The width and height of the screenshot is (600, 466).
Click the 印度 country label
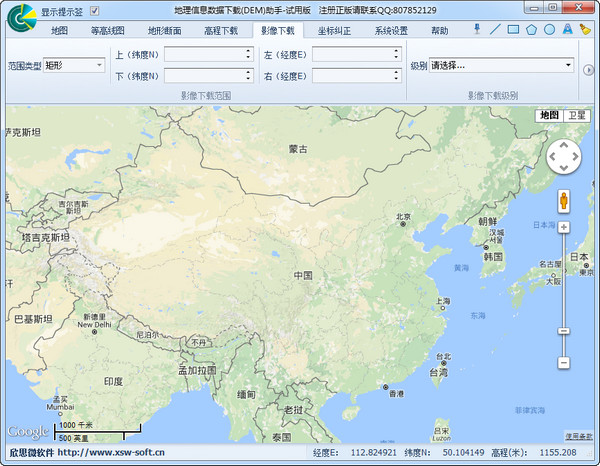tap(114, 381)
